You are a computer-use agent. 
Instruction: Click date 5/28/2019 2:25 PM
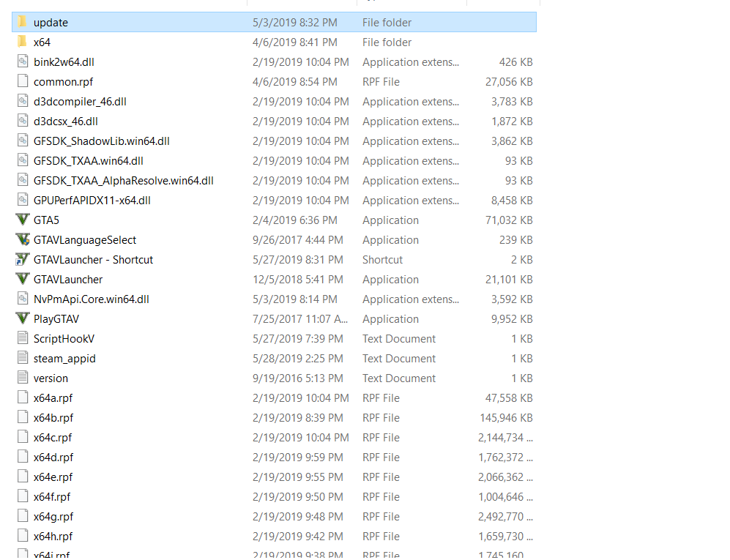297,359
